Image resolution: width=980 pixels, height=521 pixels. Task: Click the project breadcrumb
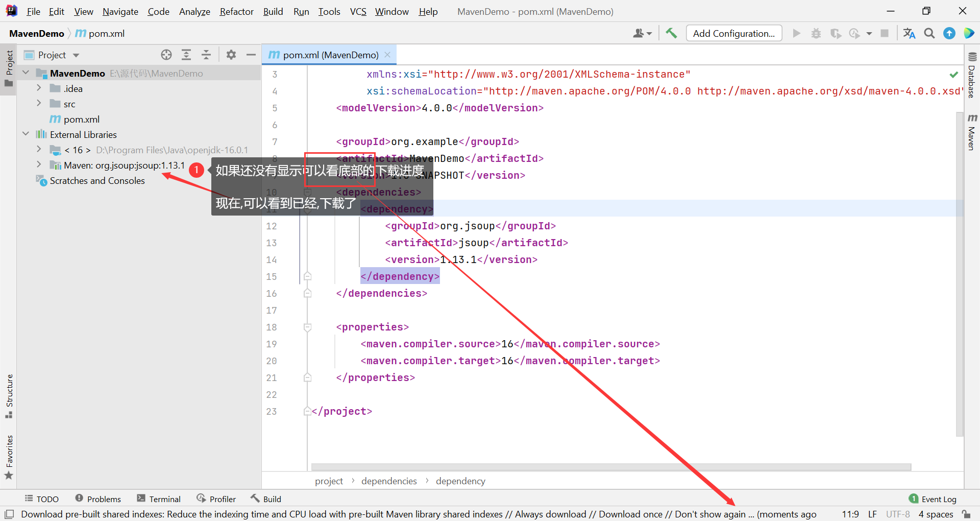(329, 481)
